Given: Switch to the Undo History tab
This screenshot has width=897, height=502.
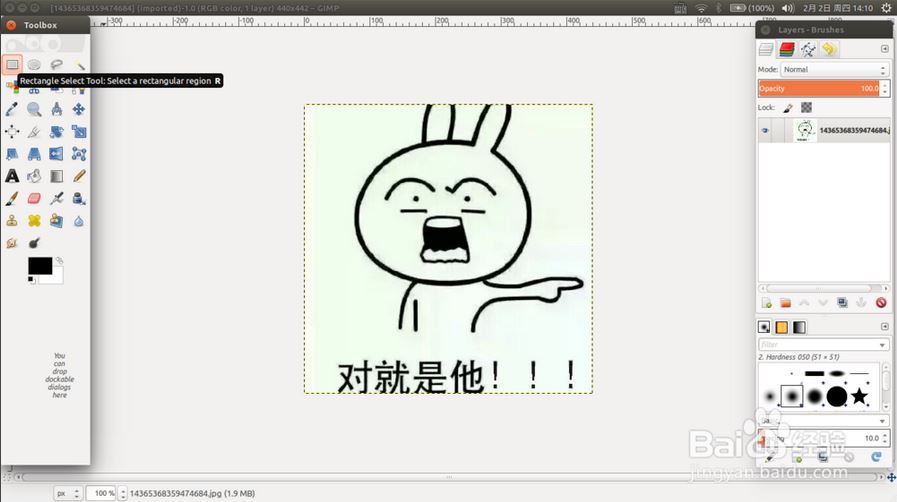Looking at the screenshot, I should (828, 50).
